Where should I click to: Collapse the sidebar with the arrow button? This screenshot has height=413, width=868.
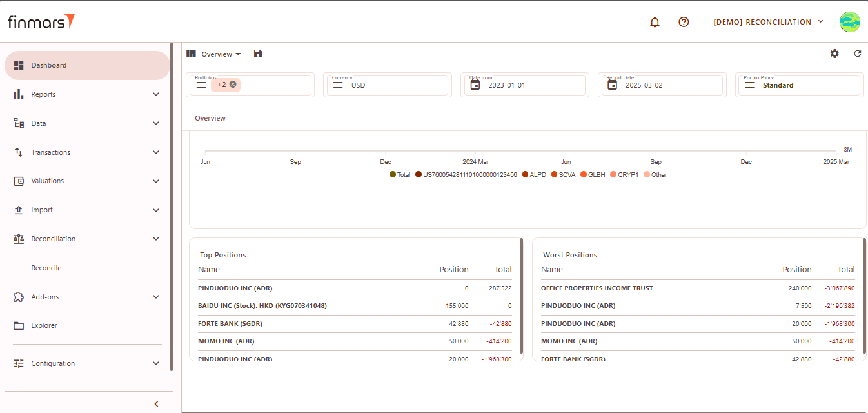[156, 404]
